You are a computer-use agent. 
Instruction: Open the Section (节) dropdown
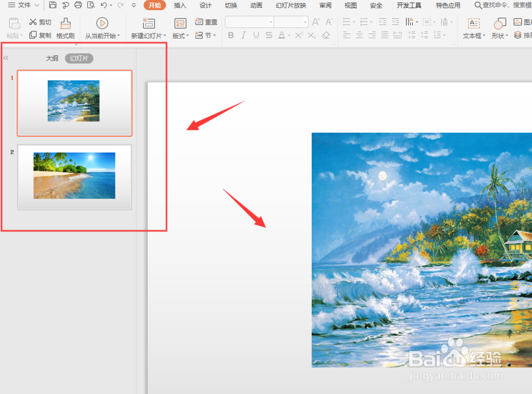point(205,35)
